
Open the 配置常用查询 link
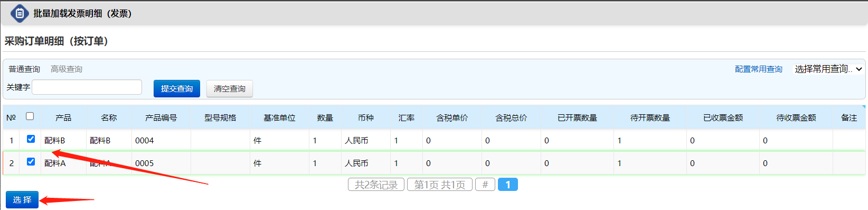(759, 69)
